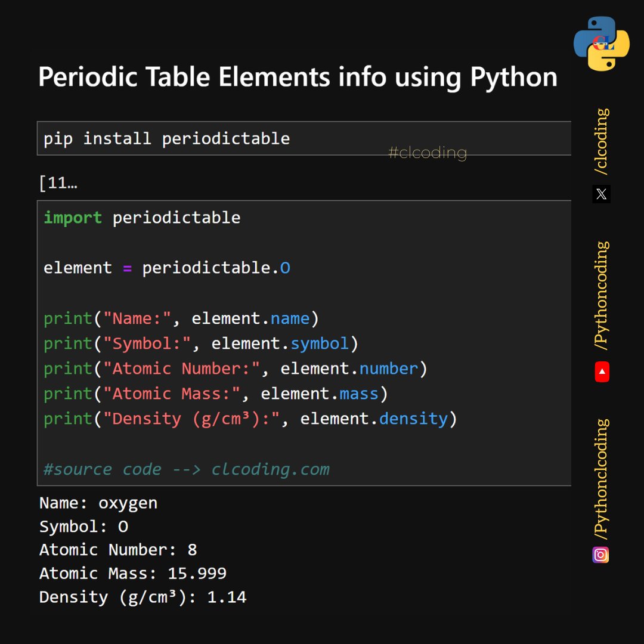Click the white play triangle on the YouTube icon
Viewport: 644px width, 644px height.
click(x=601, y=373)
